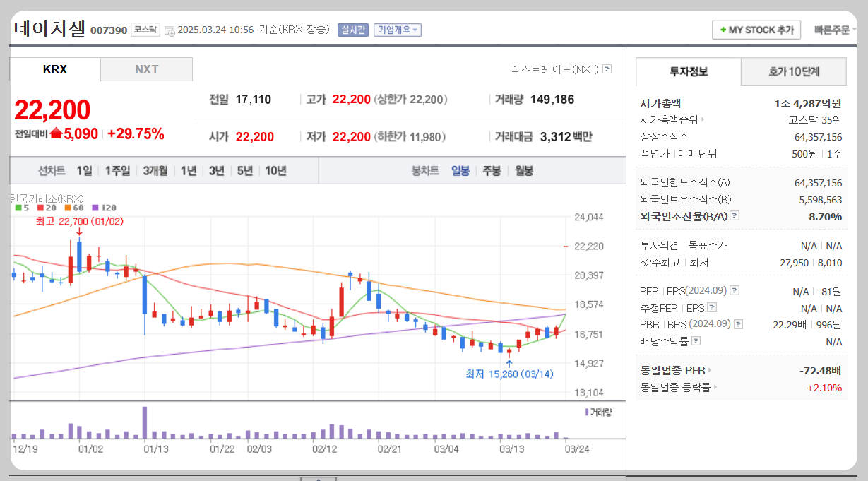Screen dimensions: 868x481
Task: Switch to the NXT market tab
Action: [146, 69]
